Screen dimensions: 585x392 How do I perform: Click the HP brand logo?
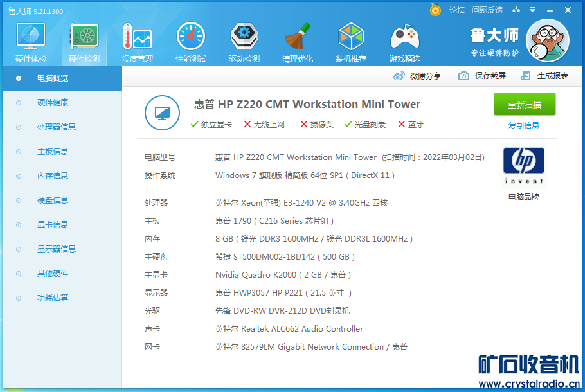pos(524,166)
